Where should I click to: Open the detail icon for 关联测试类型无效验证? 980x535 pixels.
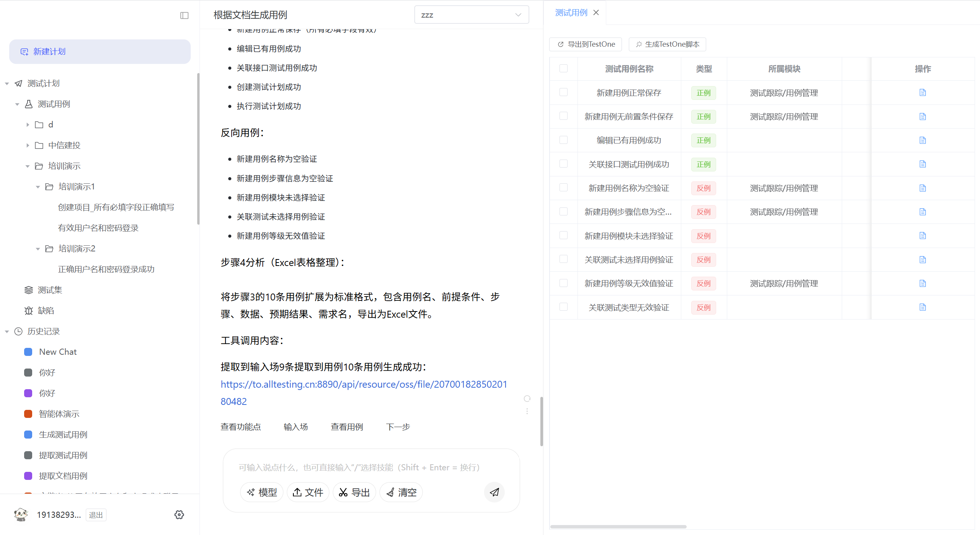923,307
